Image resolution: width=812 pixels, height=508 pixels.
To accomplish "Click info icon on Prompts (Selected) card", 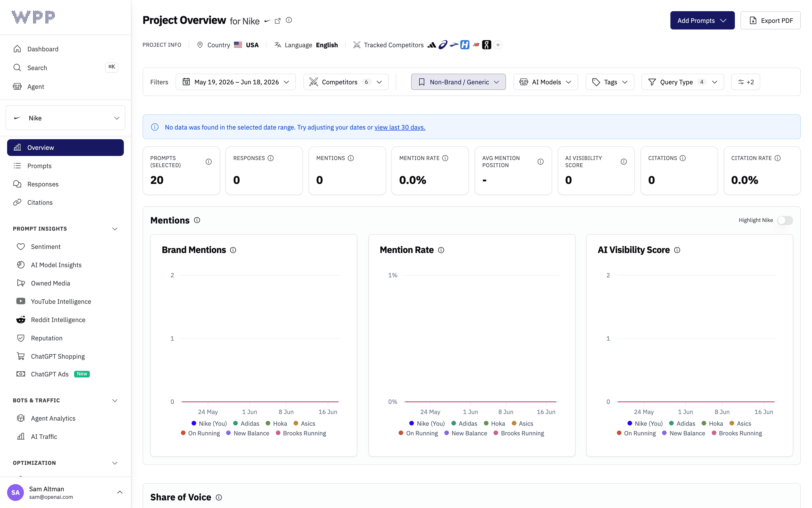I will pyautogui.click(x=208, y=162).
